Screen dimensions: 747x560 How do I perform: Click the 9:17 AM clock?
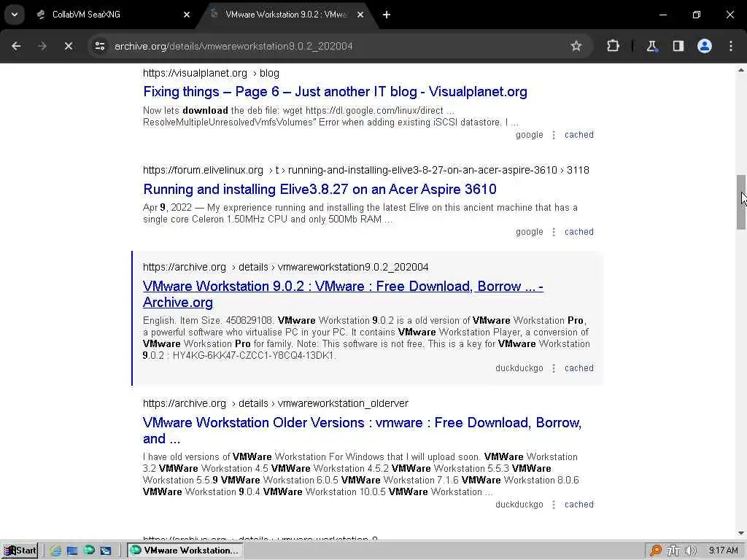coord(723,551)
